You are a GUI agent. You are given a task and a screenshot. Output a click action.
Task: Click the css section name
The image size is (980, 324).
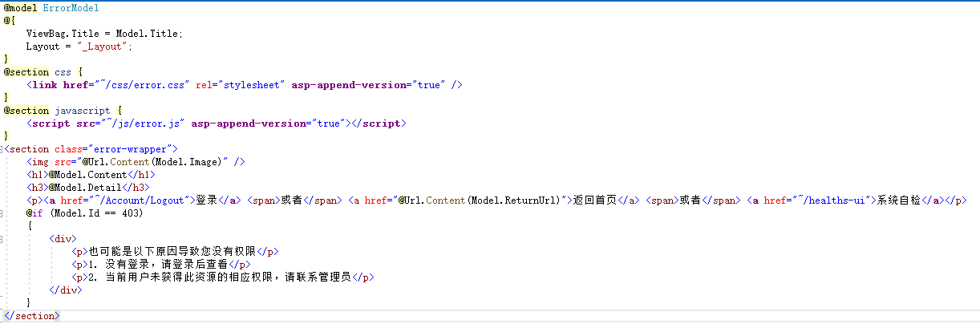click(63, 71)
